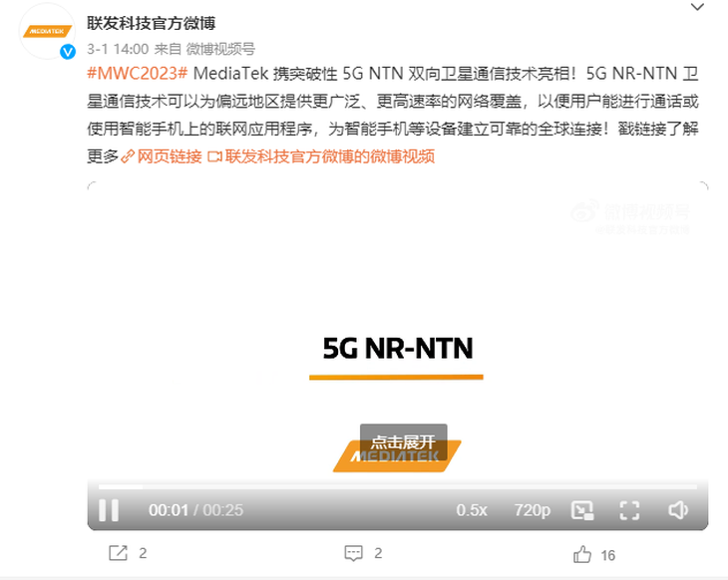The height and width of the screenshot is (580, 728).
Task: Click the blue verified badge icon
Action: click(68, 52)
